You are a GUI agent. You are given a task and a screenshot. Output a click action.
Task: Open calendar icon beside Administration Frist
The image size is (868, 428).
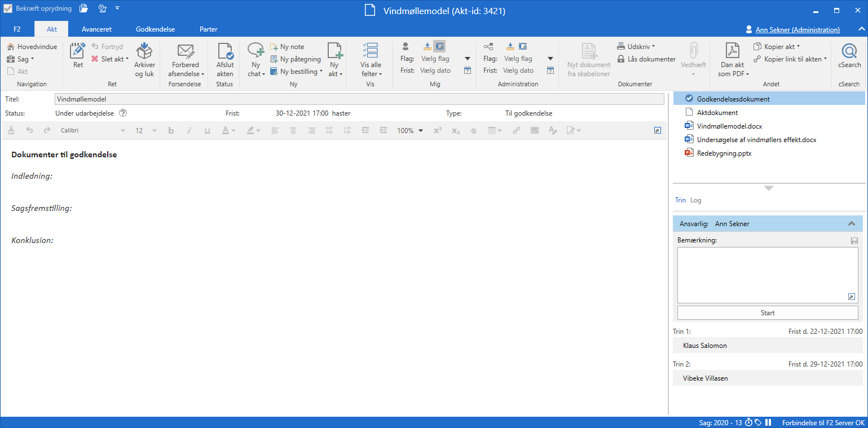click(550, 70)
